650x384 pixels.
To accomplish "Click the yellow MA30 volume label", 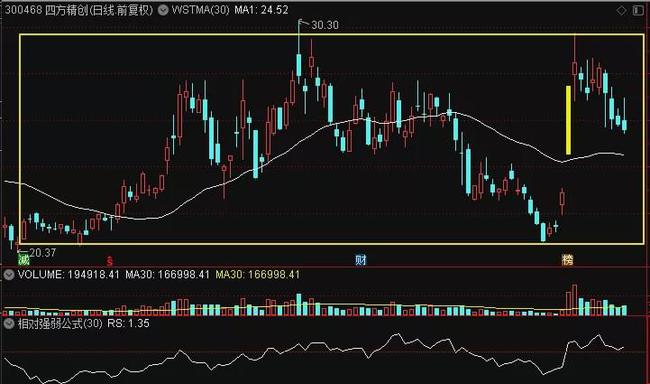I will click(x=257, y=274).
